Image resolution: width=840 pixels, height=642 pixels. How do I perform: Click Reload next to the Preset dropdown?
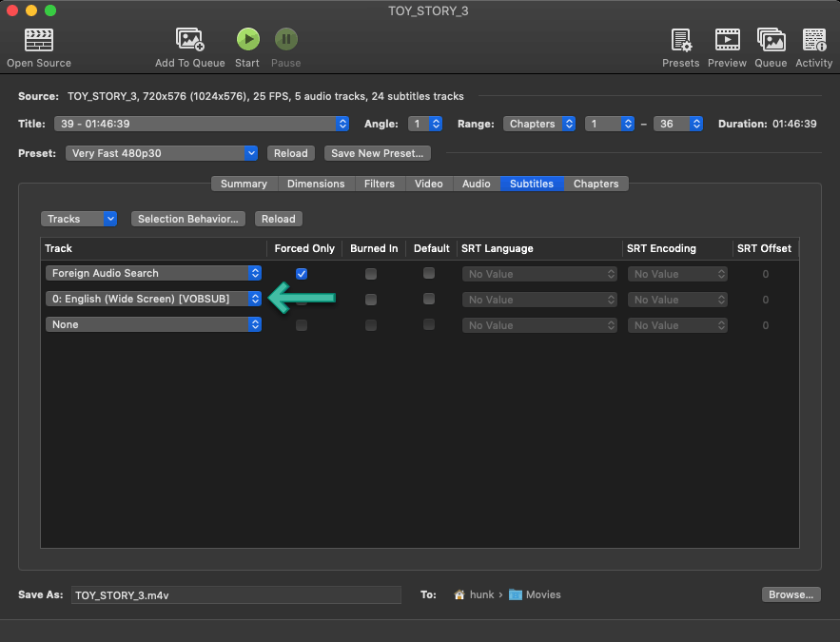click(291, 153)
